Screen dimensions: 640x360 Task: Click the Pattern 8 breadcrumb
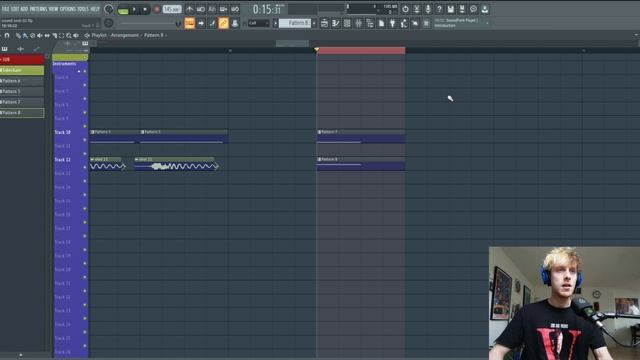153,36
